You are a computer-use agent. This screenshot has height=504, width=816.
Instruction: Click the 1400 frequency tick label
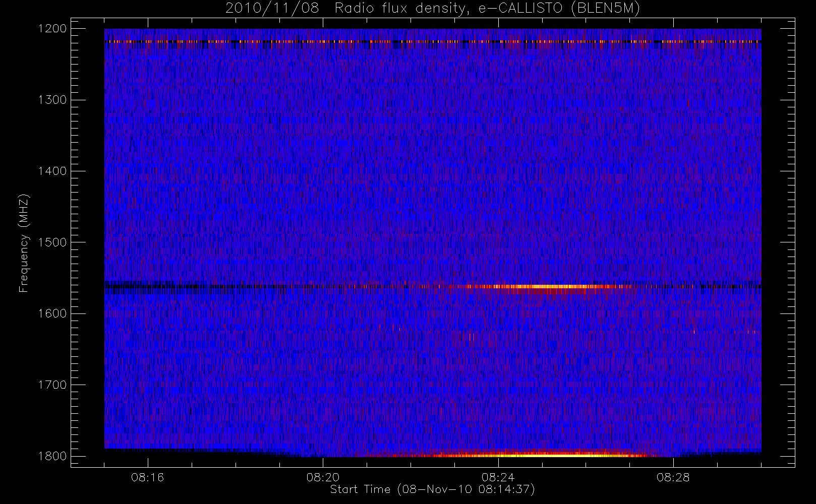(52, 171)
